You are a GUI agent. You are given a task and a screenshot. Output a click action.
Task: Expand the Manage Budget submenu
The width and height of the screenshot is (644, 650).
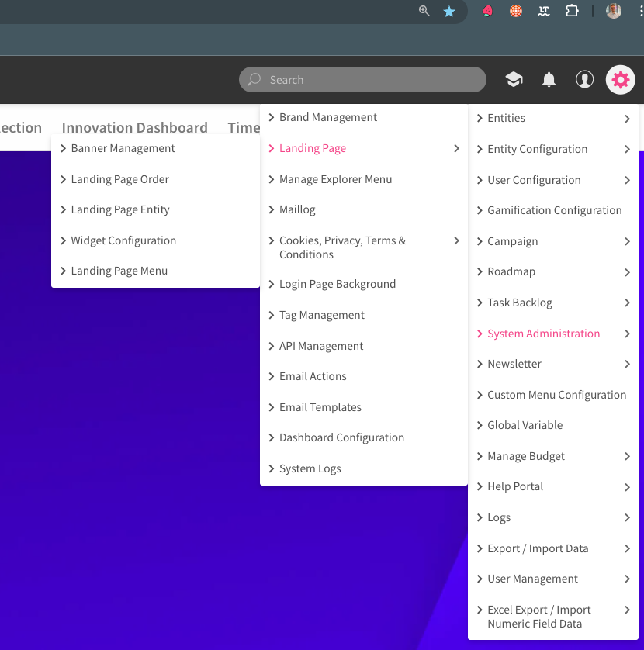[x=627, y=456]
